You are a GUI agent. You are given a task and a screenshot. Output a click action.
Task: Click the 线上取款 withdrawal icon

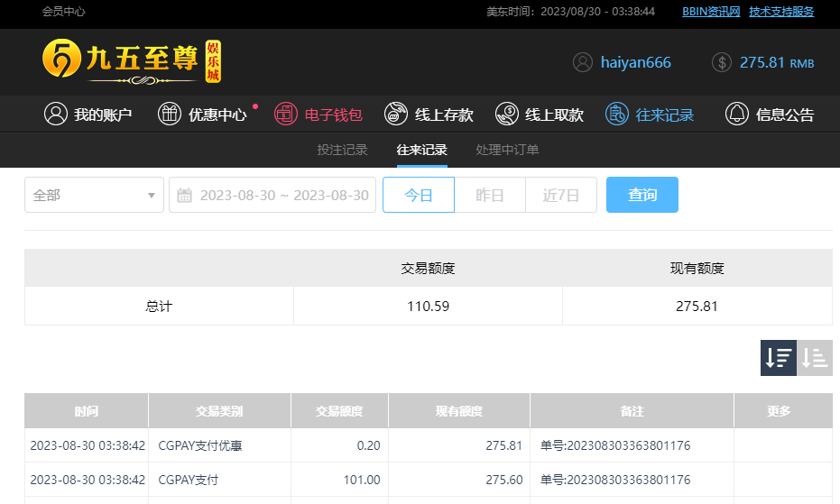(506, 115)
